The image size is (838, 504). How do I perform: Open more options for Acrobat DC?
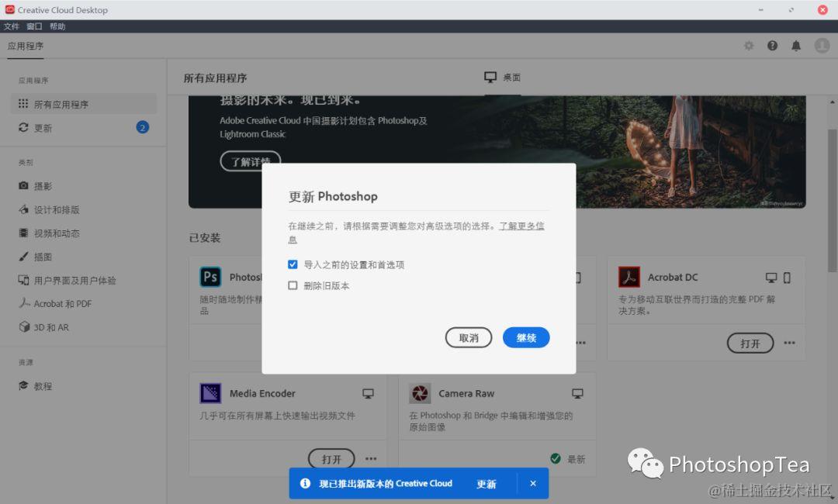pyautogui.click(x=789, y=343)
